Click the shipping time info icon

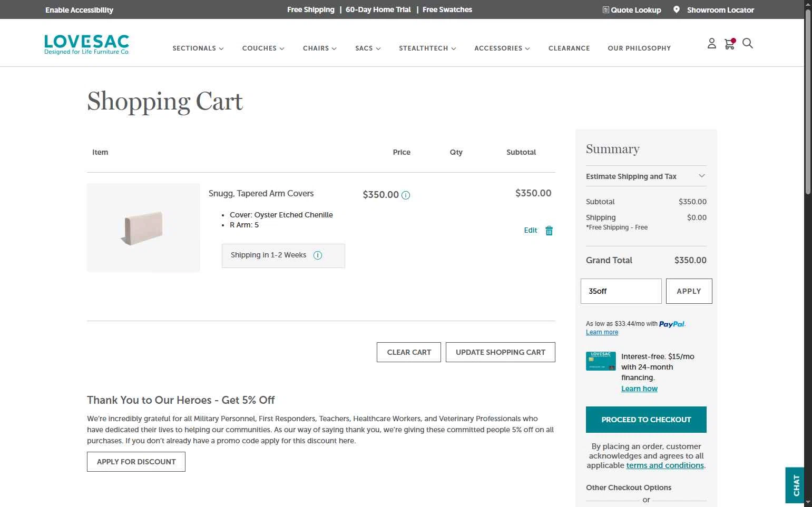(318, 255)
